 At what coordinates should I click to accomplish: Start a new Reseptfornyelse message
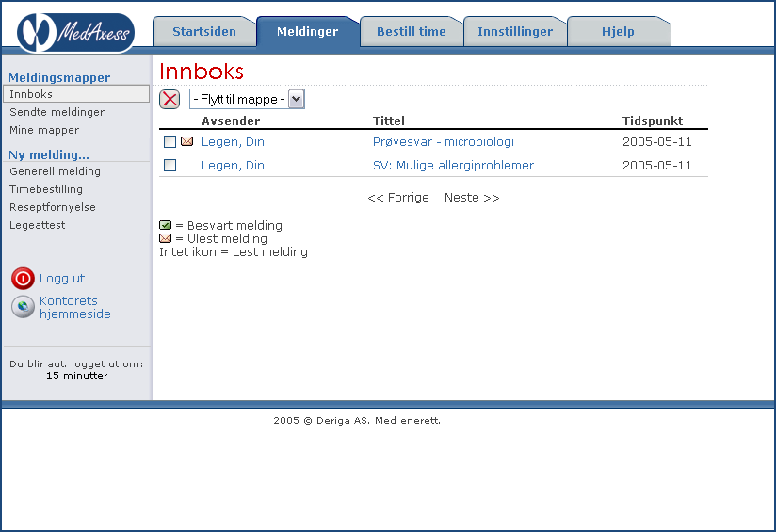tap(53, 207)
